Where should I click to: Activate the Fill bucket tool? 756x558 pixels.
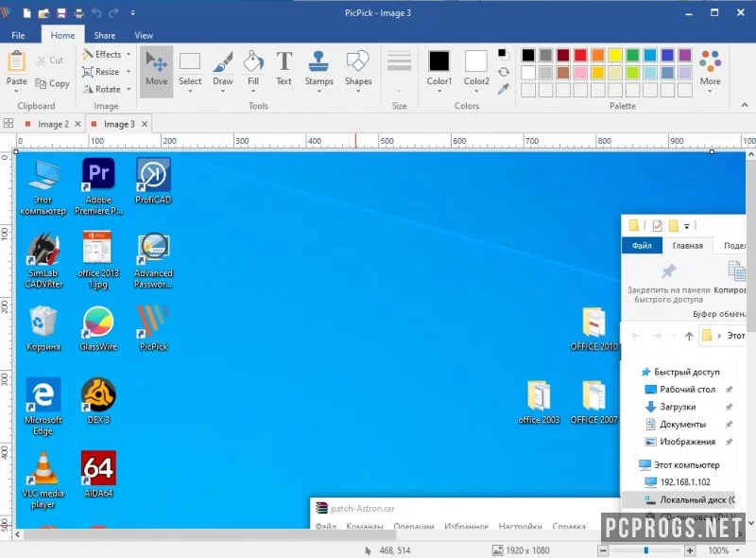[x=253, y=72]
